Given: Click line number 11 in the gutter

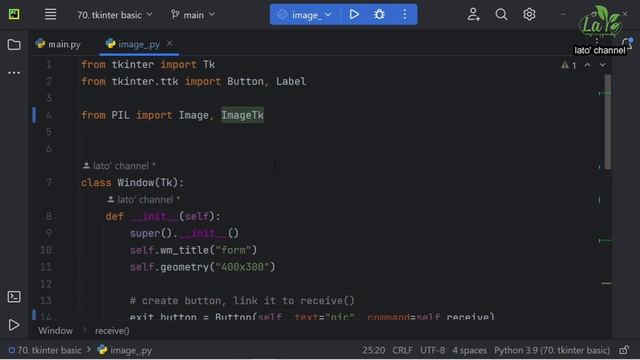Looking at the screenshot, I should coord(46,267).
